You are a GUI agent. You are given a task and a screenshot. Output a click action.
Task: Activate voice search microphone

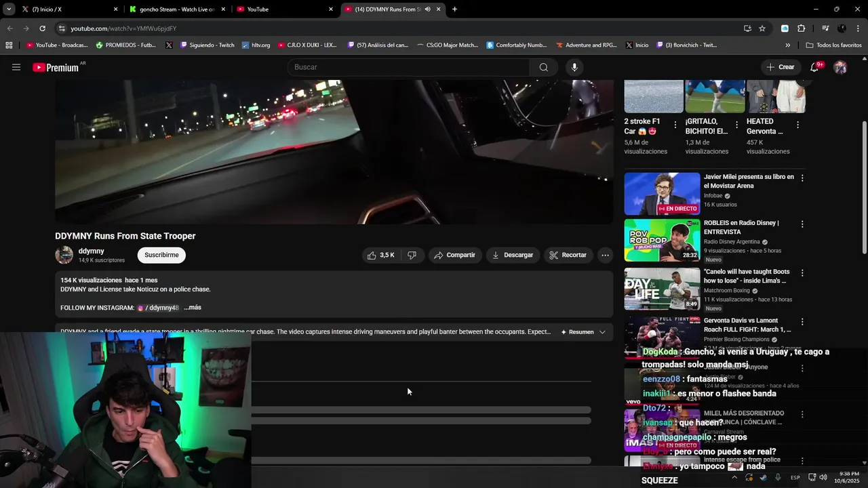pos(574,67)
